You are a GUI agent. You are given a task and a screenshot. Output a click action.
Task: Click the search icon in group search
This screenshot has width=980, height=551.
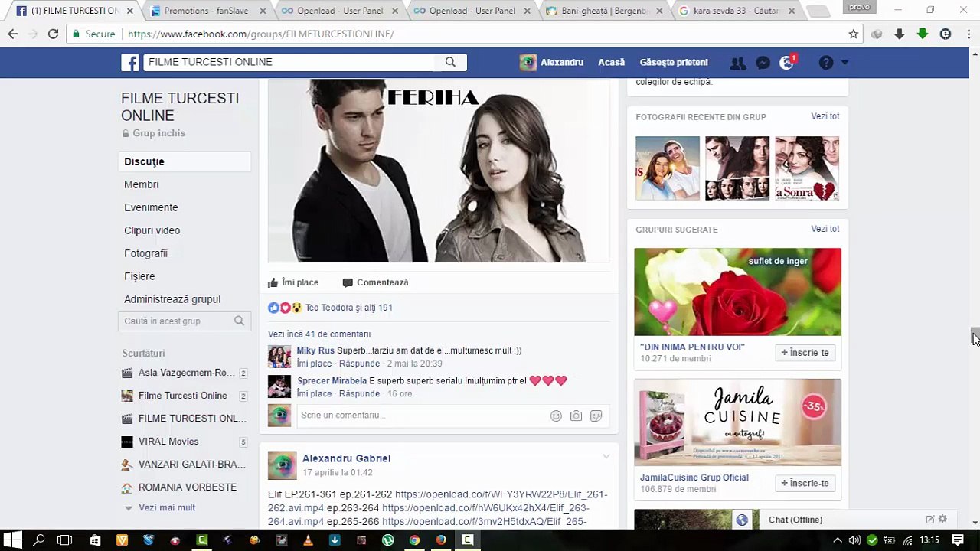pos(239,321)
